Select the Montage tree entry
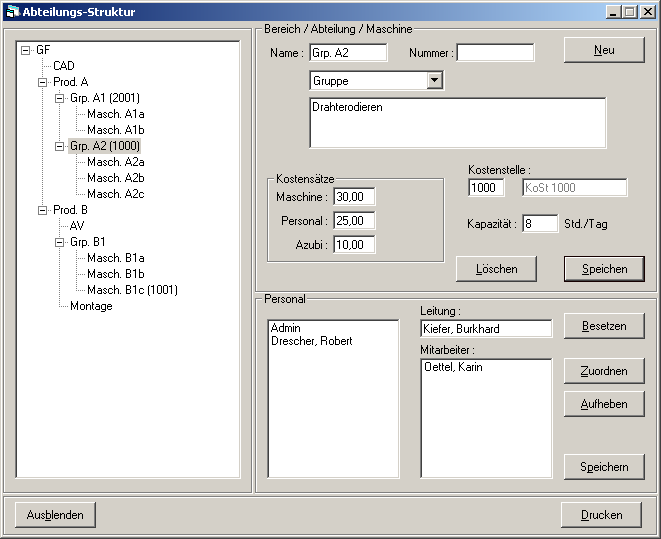 pos(91,306)
